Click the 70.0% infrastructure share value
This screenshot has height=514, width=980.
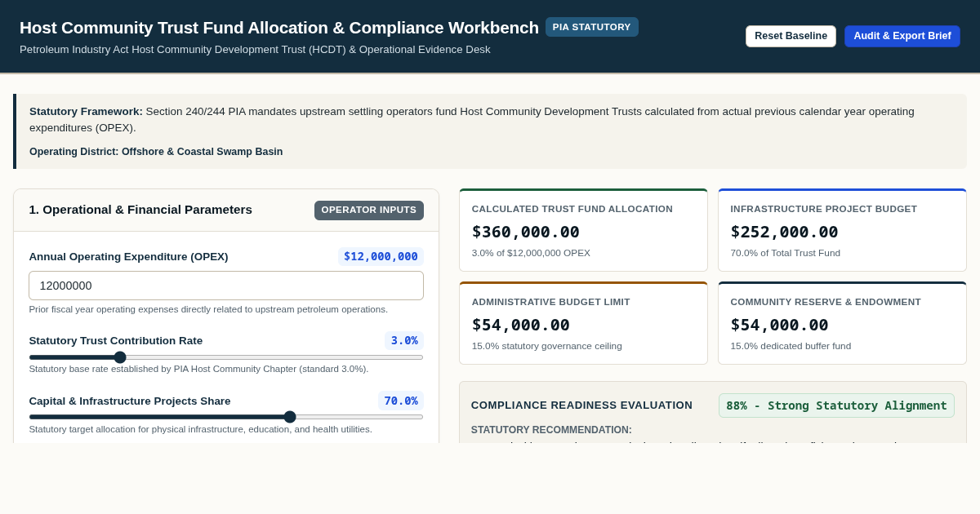(401, 401)
